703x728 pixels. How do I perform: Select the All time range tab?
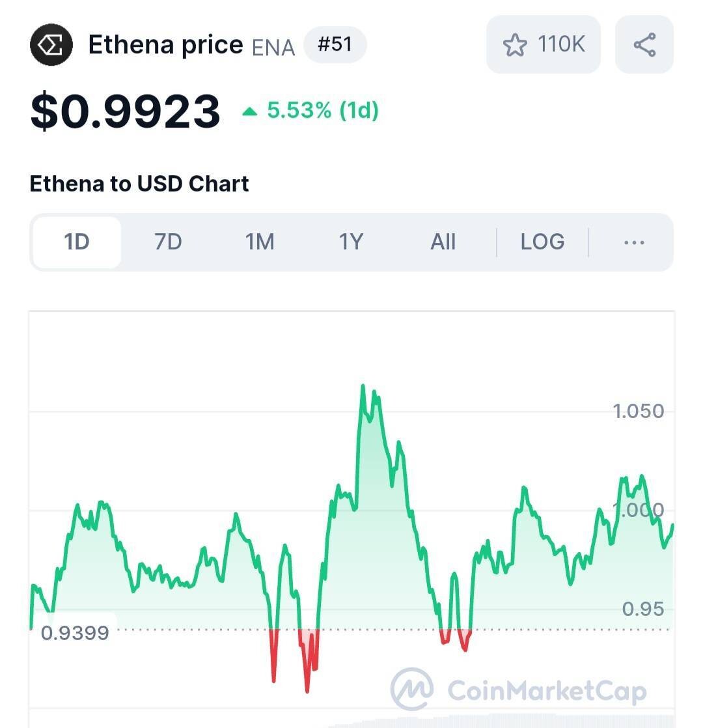point(443,242)
